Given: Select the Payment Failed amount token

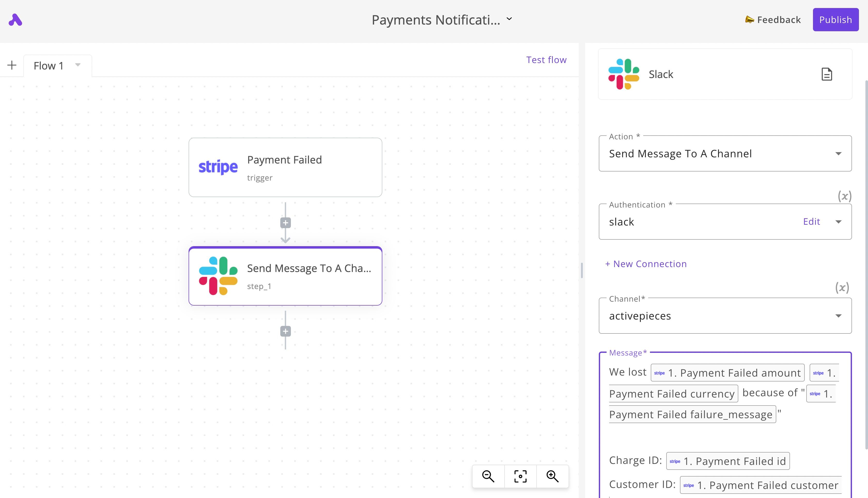Looking at the screenshot, I should click(727, 373).
